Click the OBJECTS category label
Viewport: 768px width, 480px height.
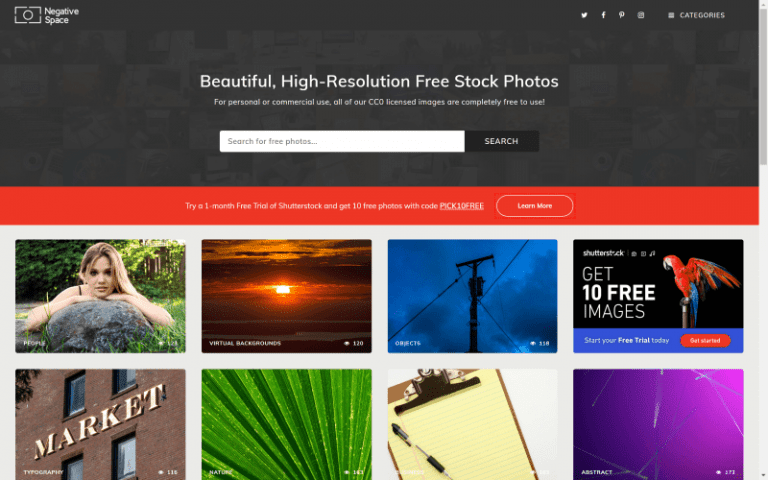pyautogui.click(x=408, y=343)
